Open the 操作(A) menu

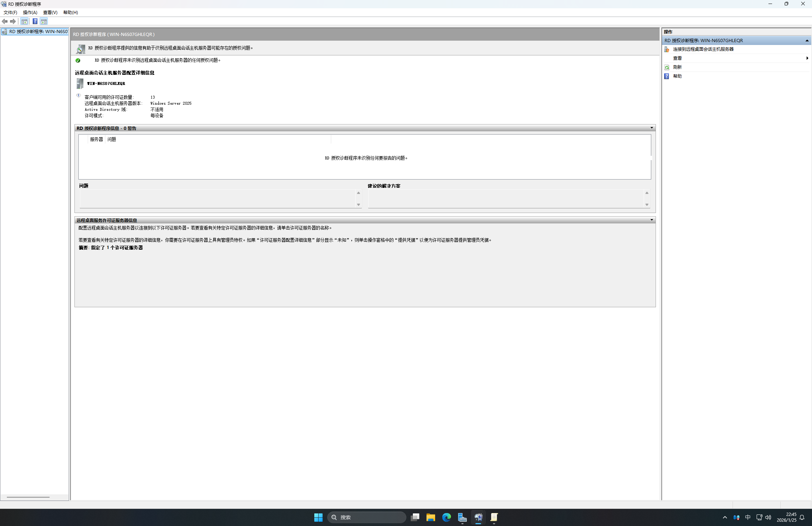(30, 13)
